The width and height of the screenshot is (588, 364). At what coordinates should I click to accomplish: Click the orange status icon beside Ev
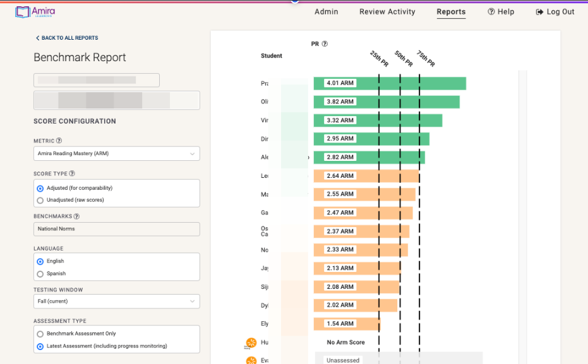click(251, 360)
